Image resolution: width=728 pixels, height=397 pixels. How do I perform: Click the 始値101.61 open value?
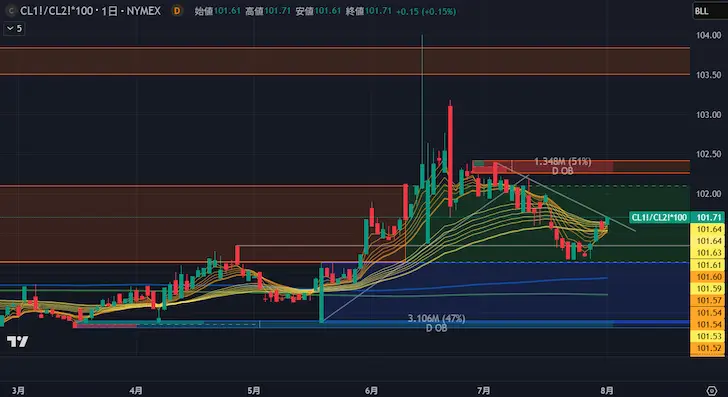pos(217,11)
